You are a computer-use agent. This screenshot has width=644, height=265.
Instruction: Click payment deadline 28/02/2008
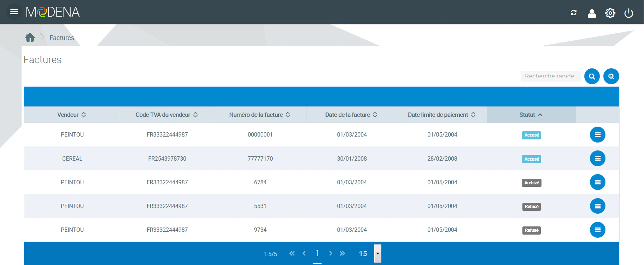442,159
